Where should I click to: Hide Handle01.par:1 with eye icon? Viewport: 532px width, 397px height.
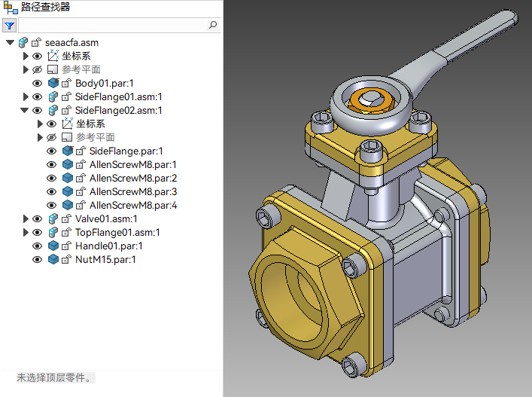(38, 246)
